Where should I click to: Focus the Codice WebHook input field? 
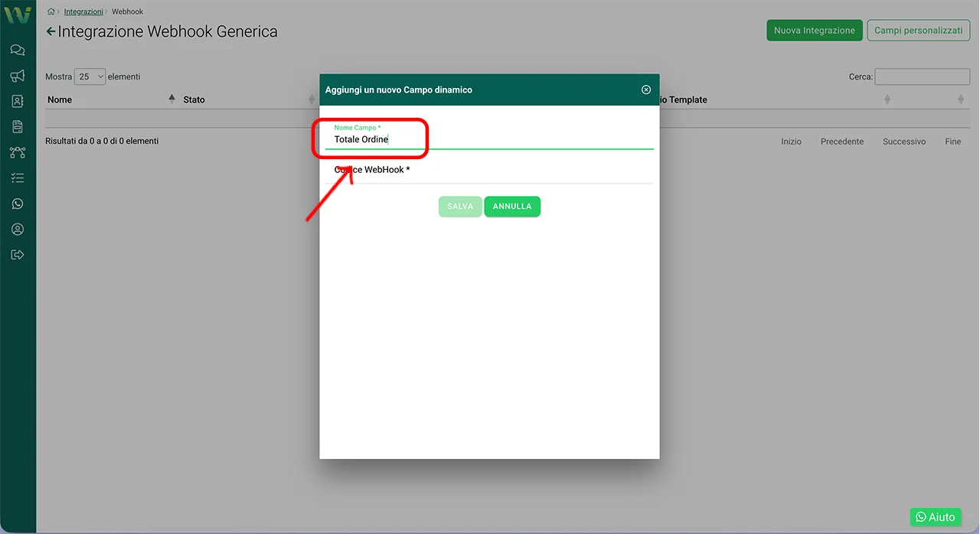click(x=489, y=171)
